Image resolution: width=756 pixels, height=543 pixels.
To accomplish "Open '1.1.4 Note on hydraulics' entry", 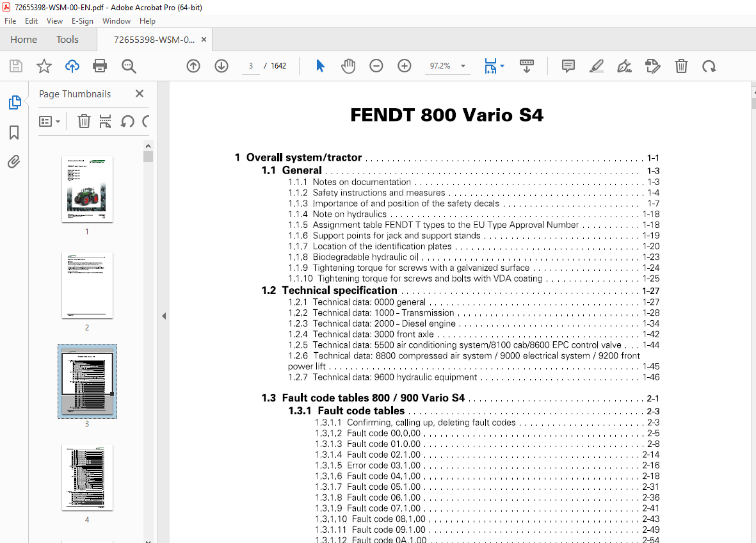I will 474,214.
